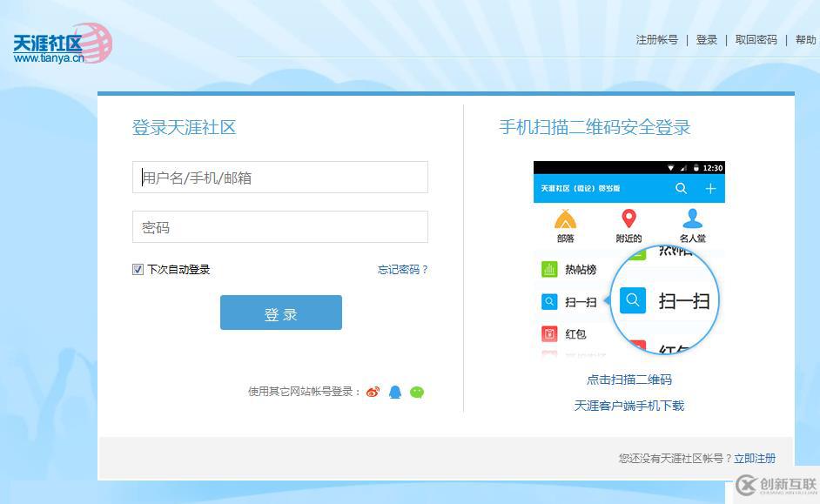Open the 帮助 help page
Viewport: 820px width, 504px height.
pos(805,39)
